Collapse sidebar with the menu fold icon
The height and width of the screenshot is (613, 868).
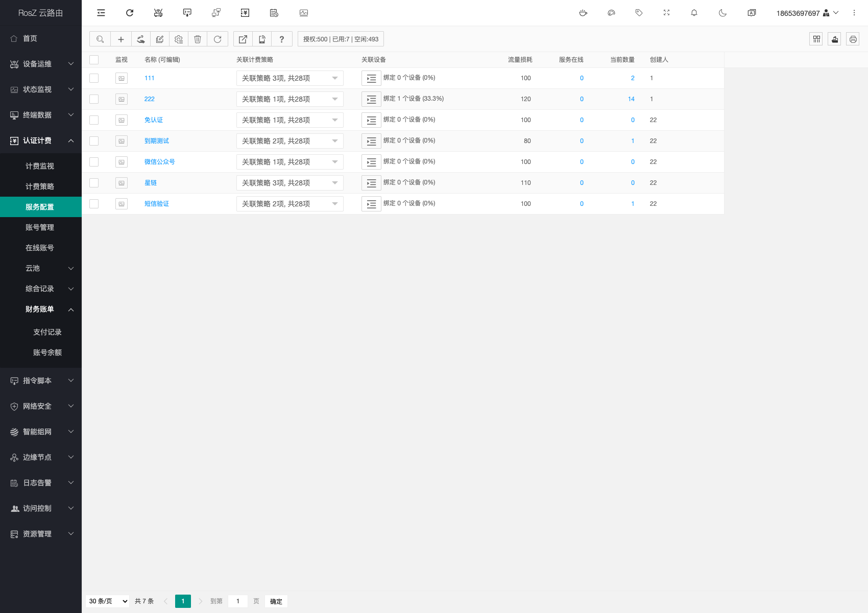point(101,13)
